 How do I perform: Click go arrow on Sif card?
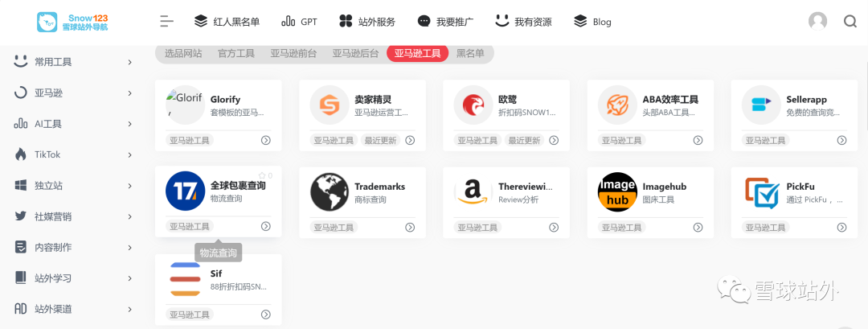(x=266, y=315)
